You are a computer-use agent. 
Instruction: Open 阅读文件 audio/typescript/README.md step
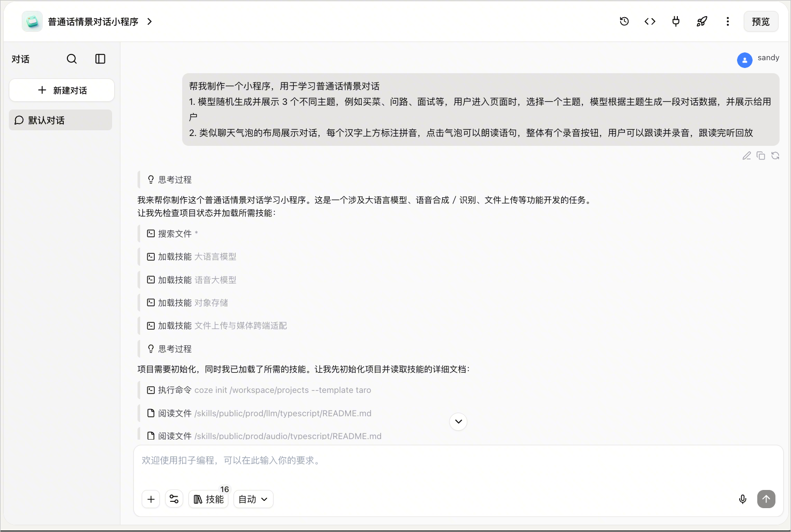[264, 435]
